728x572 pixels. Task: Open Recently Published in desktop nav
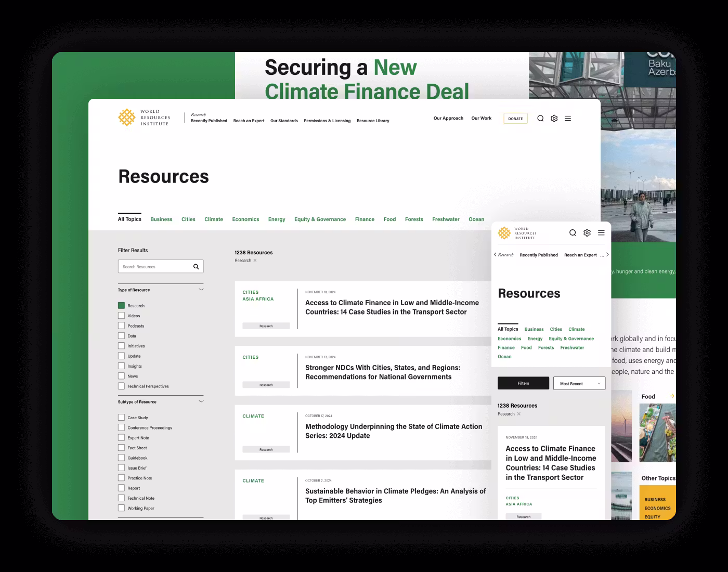pyautogui.click(x=209, y=121)
